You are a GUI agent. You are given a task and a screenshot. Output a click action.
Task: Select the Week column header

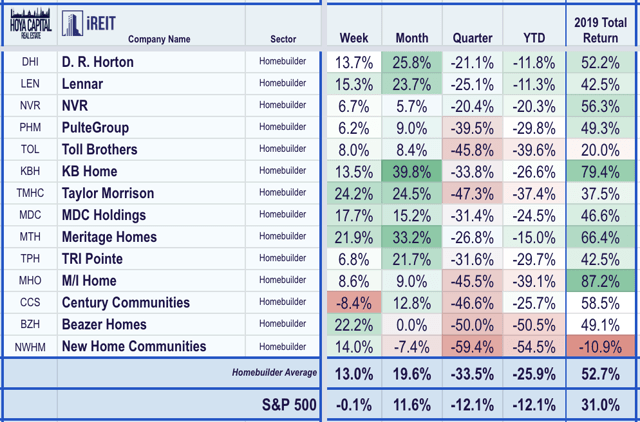pyautogui.click(x=354, y=37)
